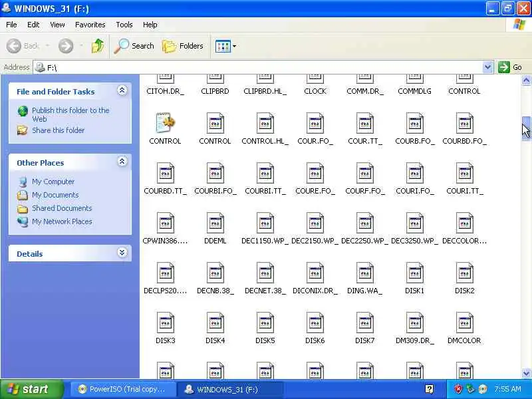The width and height of the screenshot is (532, 399).
Task: Select the COURE.FO_ file icon
Action: pyautogui.click(x=315, y=173)
